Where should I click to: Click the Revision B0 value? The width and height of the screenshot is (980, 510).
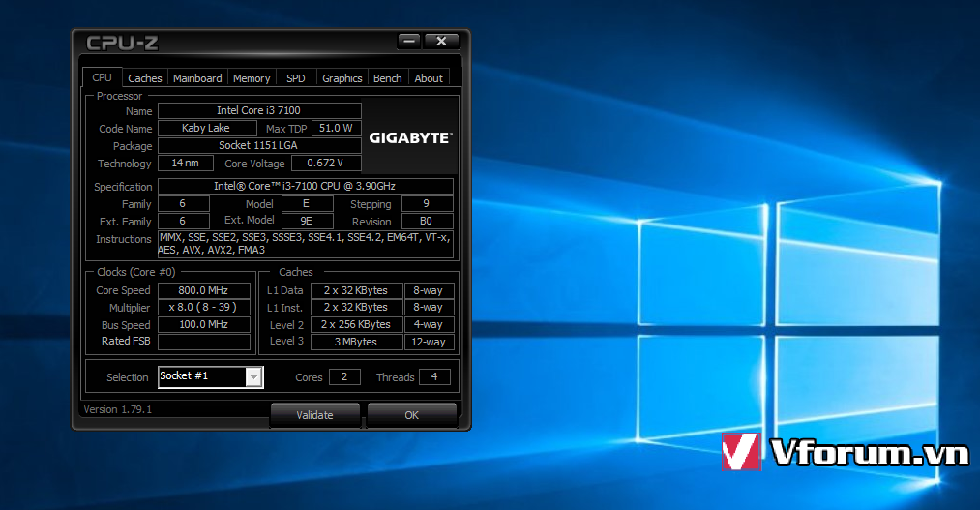(427, 222)
